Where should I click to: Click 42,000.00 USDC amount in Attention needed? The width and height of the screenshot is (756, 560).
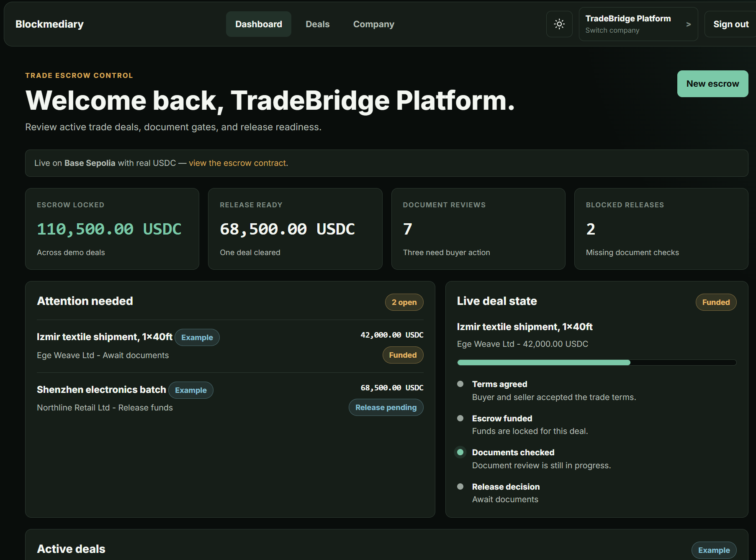(392, 335)
